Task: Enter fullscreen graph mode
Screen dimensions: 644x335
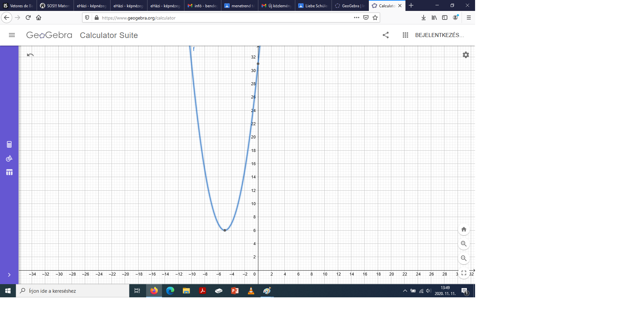Action: click(x=464, y=273)
